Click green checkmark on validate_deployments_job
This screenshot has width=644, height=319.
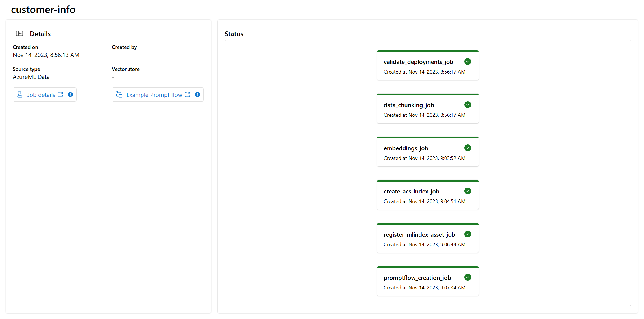pos(468,62)
